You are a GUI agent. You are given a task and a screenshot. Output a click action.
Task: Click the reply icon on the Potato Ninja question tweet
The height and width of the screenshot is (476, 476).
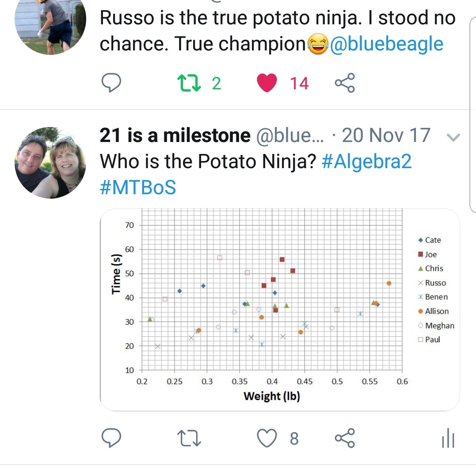pyautogui.click(x=112, y=439)
